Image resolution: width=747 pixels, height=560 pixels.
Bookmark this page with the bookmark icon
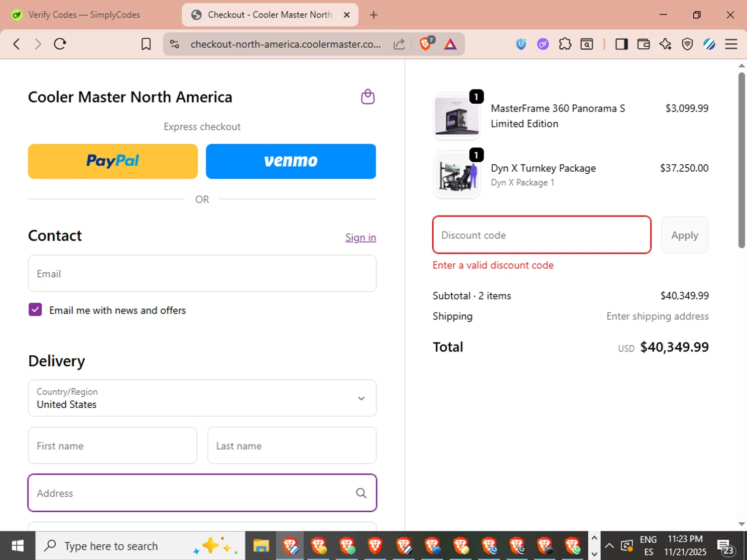[x=146, y=44]
